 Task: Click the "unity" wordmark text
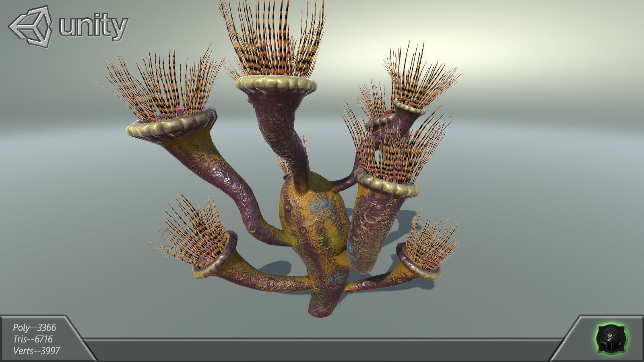[x=93, y=27]
